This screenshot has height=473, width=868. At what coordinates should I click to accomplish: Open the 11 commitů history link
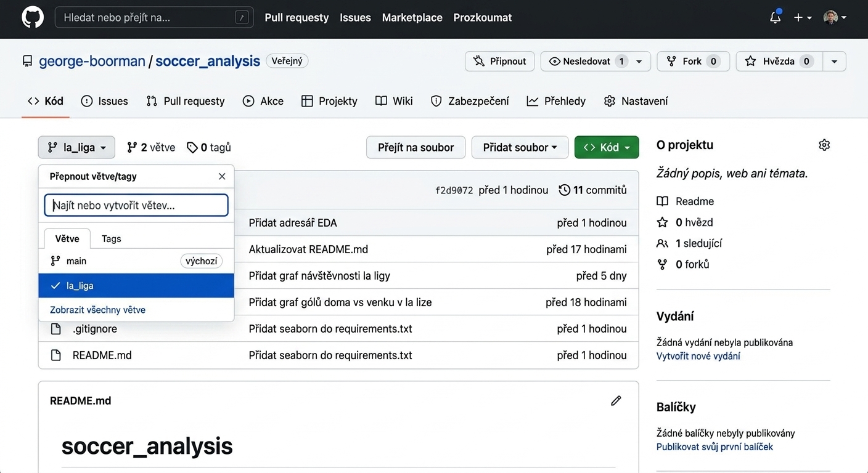point(592,190)
